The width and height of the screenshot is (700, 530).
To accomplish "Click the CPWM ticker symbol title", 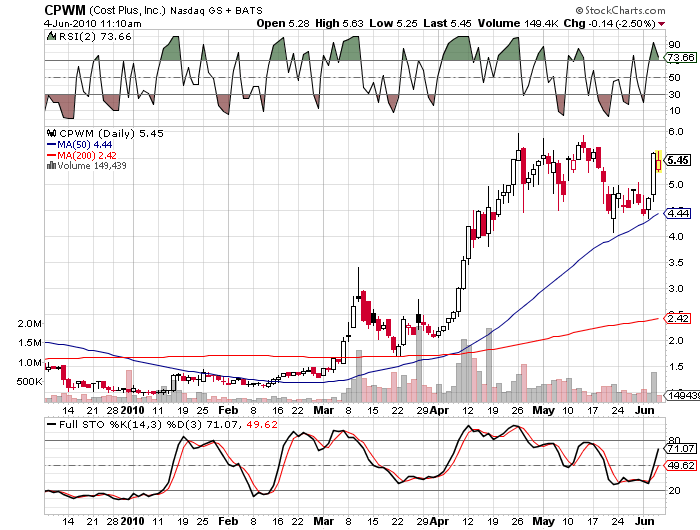I will (x=65, y=9).
